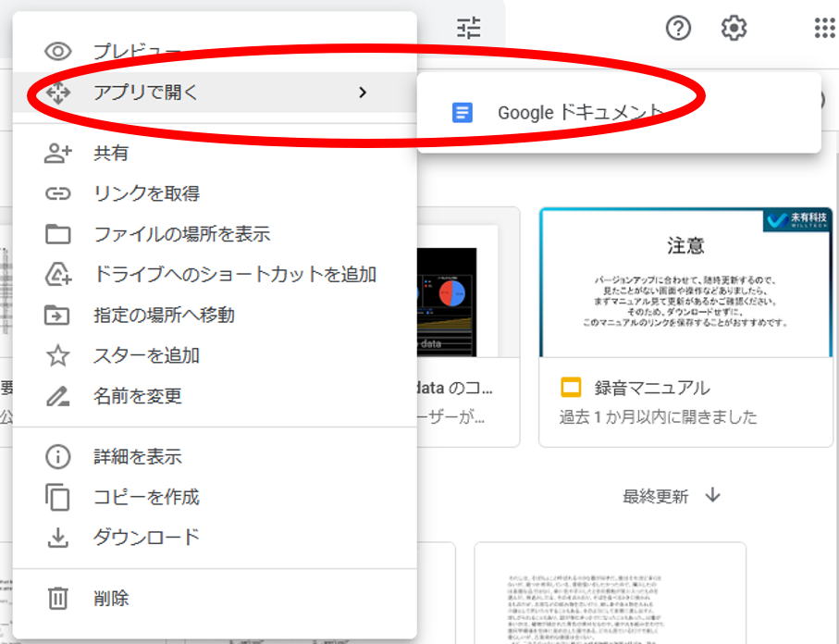The width and height of the screenshot is (839, 644).
Task: Click the download arrow icon beside ダウンロード
Action: (x=58, y=537)
